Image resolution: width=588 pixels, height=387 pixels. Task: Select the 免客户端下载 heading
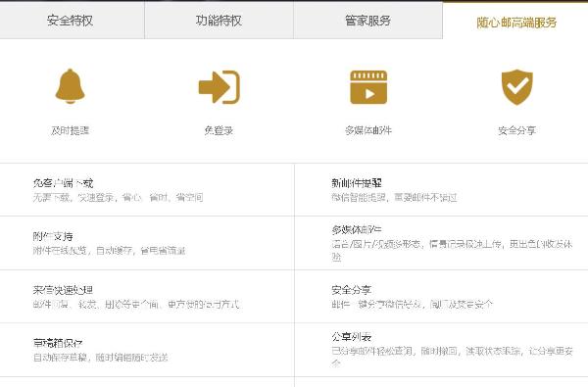click(x=63, y=183)
